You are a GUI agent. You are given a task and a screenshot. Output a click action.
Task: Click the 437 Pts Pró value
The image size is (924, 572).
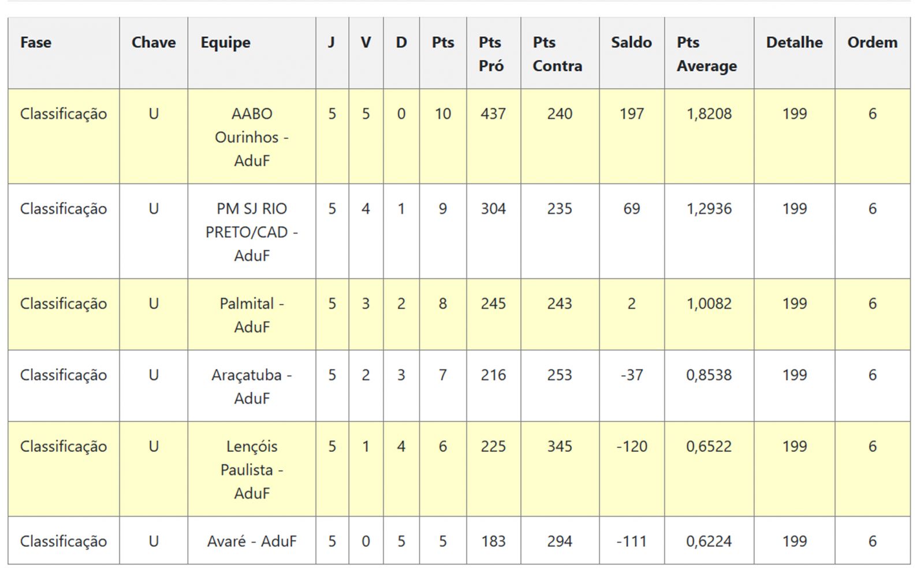pyautogui.click(x=493, y=114)
